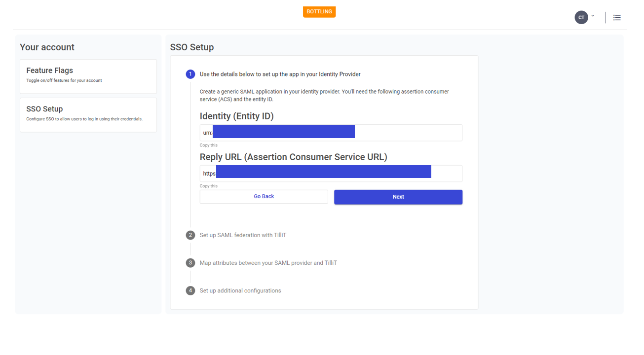Click the step 1 circle icon
This screenshot has width=644, height=355.
tap(190, 74)
